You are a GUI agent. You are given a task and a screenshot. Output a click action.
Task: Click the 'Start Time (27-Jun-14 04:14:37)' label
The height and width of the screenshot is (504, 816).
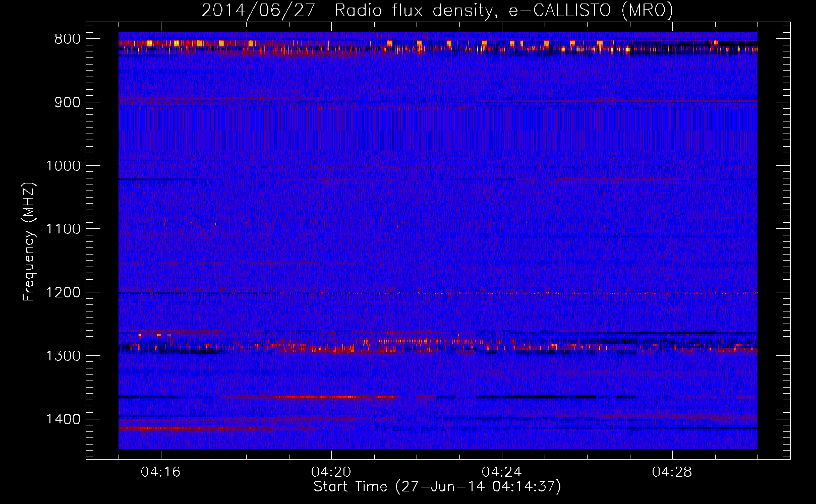click(437, 487)
